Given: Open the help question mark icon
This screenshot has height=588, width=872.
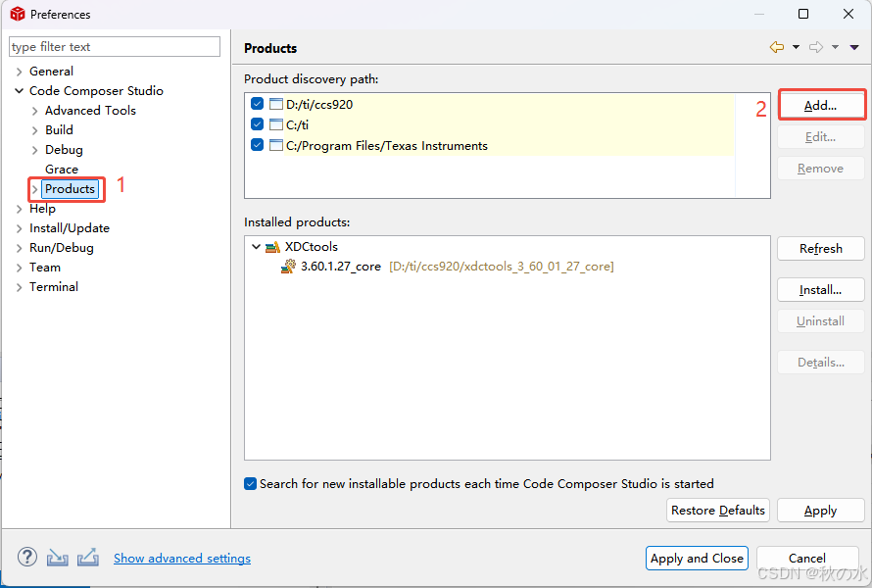Looking at the screenshot, I should pos(26,558).
